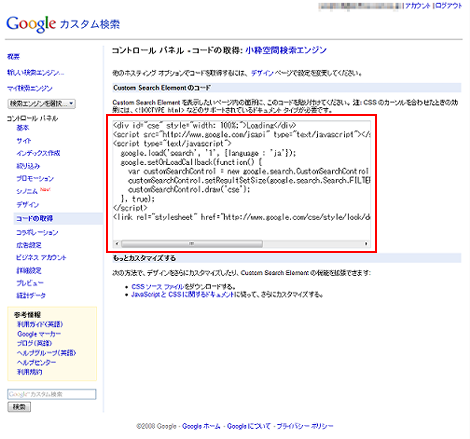Image resolution: width=470 pixels, height=439 pixels.
Task: Click the ログアウト link
Action: (x=448, y=6)
